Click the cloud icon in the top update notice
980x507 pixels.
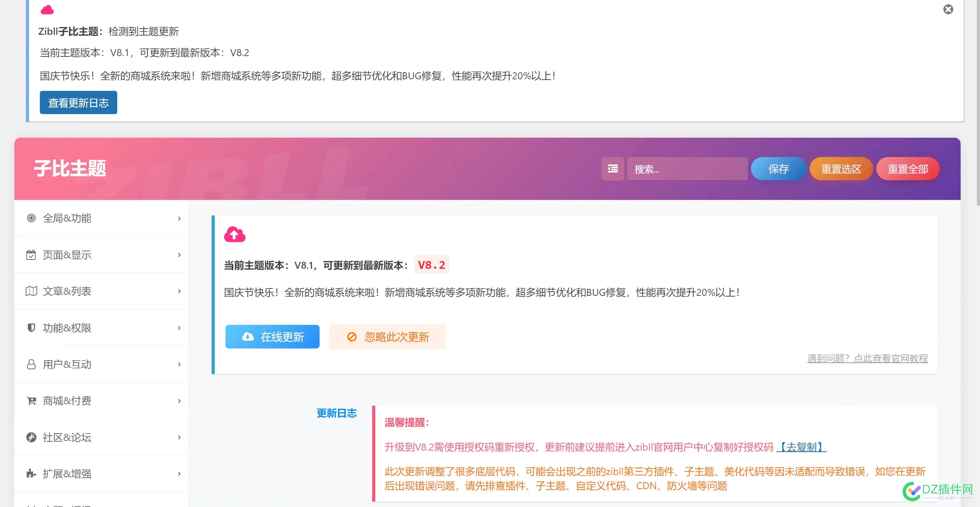point(47,10)
